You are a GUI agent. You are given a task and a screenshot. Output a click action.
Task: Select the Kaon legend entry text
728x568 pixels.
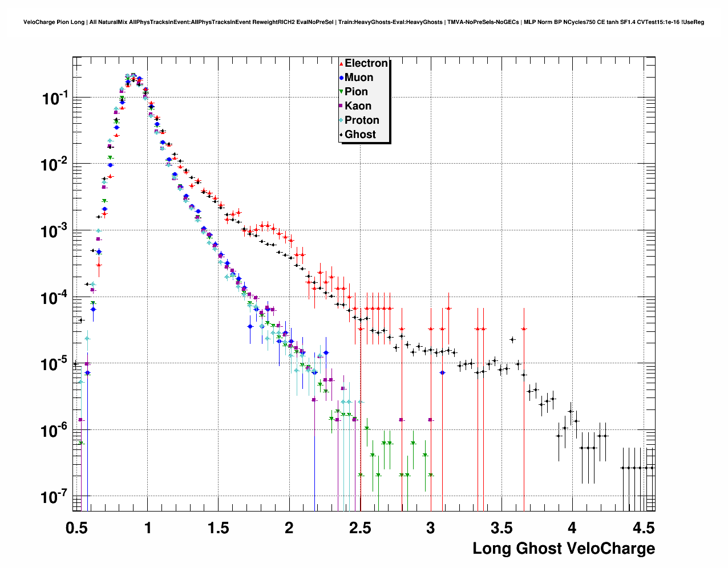click(x=358, y=106)
